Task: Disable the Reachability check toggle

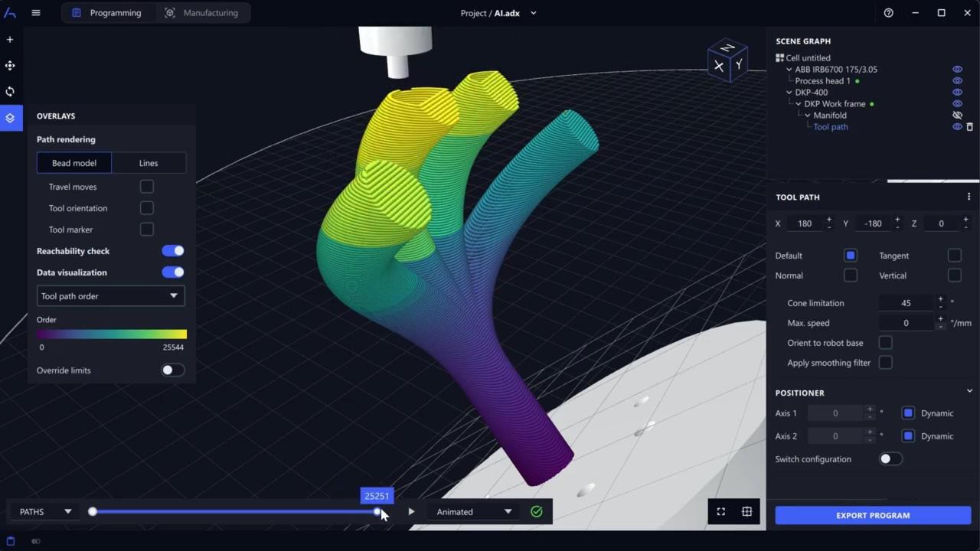Action: click(x=172, y=250)
